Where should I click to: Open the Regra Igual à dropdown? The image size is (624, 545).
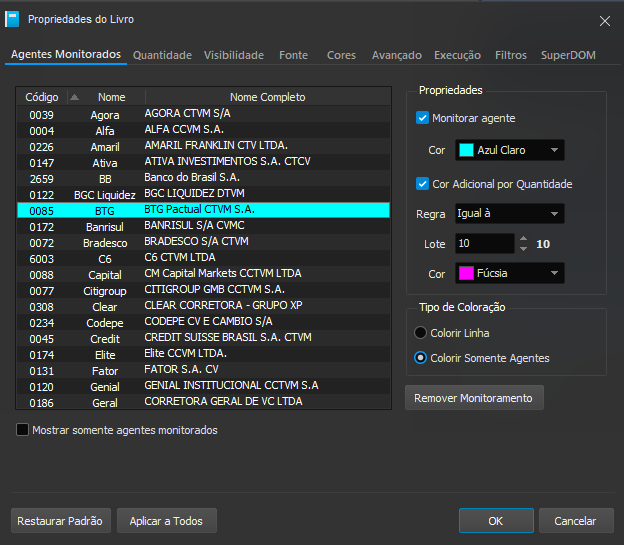pos(509,214)
